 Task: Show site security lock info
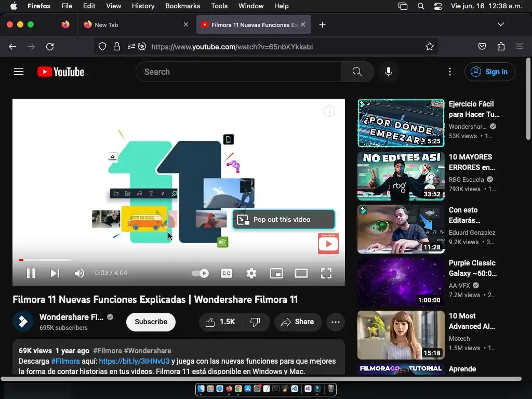[117, 46]
